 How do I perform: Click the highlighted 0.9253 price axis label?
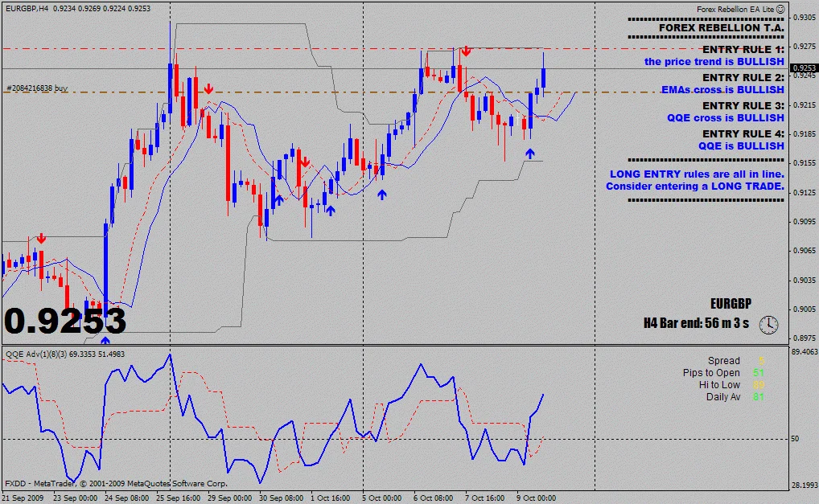coord(804,68)
